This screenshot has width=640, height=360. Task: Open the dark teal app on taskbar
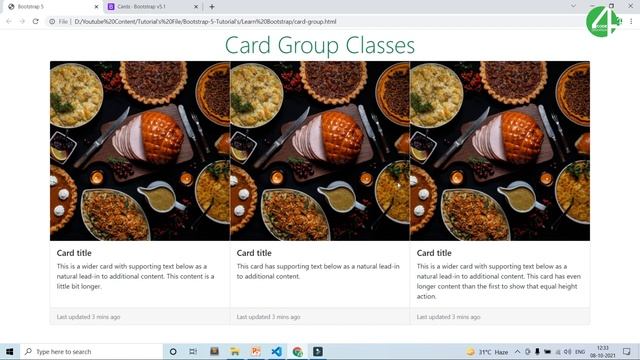[318, 351]
